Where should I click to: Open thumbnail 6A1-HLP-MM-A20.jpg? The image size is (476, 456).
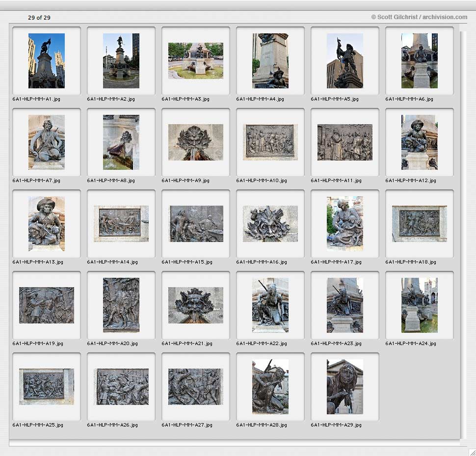coord(121,305)
